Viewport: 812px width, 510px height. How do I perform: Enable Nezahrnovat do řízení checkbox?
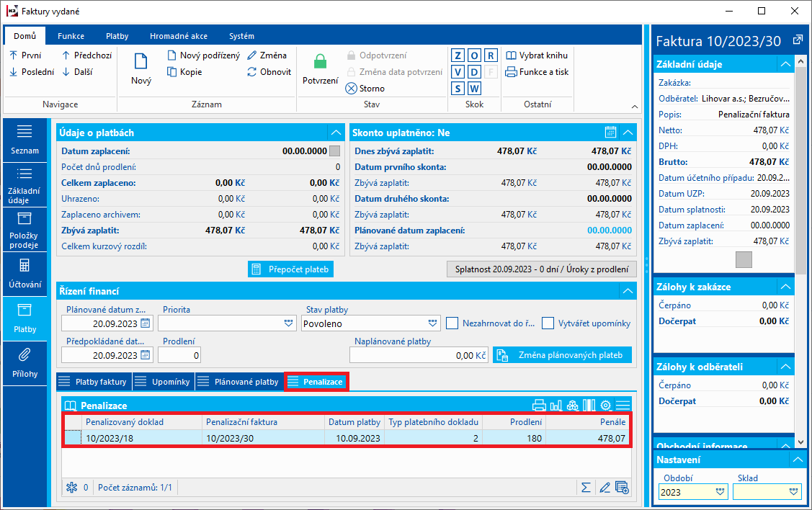pos(452,323)
